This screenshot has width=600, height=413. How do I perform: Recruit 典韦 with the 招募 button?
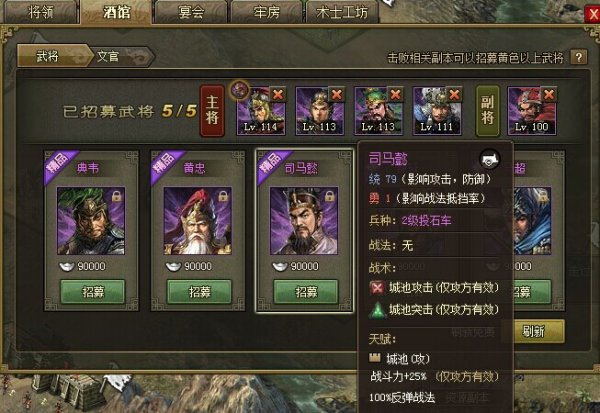point(93,292)
